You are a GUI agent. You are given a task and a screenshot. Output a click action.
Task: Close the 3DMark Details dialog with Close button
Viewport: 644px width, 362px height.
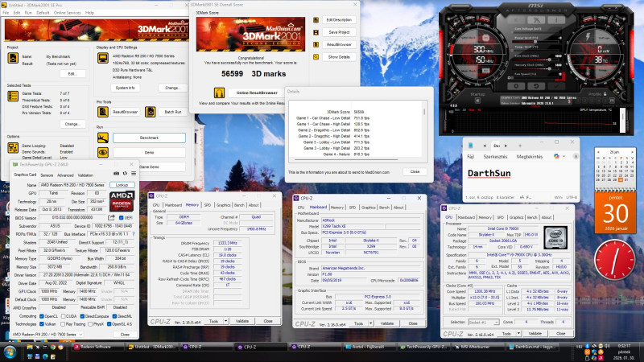415,171
